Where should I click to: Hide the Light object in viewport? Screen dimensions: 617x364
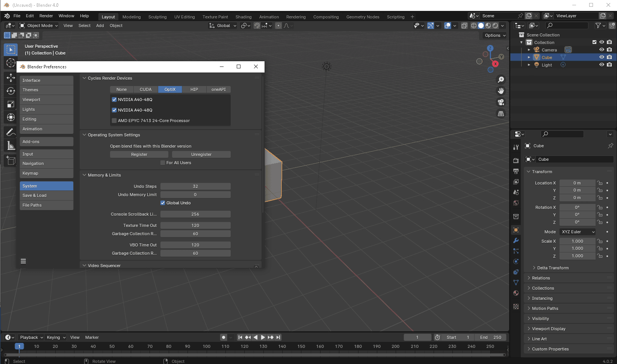[x=601, y=65]
